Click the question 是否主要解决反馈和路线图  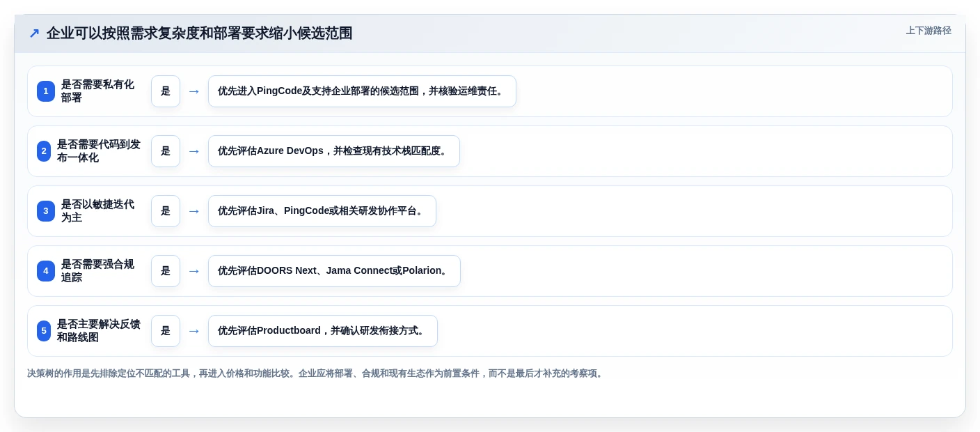click(98, 331)
